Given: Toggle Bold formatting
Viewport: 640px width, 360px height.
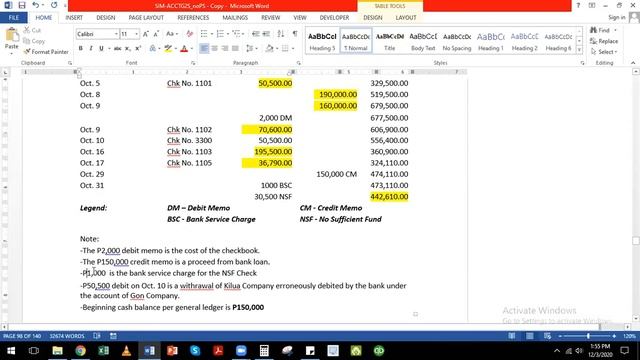Looking at the screenshot, I should (x=80, y=49).
